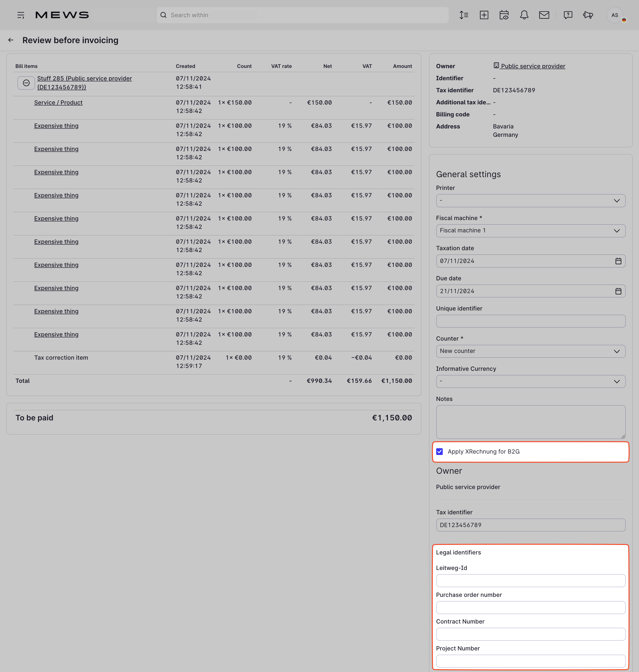Screen dimensions: 639x672
Task: Open the Printer dropdown
Action: (x=531, y=201)
